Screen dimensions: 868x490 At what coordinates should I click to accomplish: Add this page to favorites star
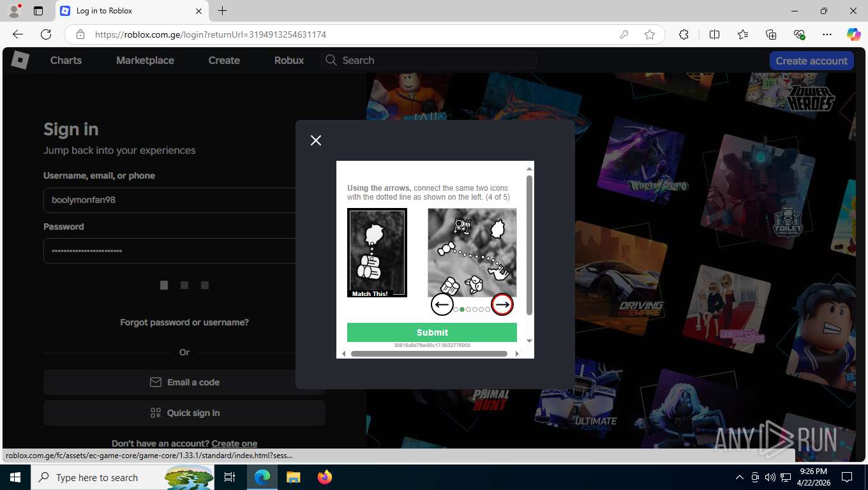pos(650,34)
